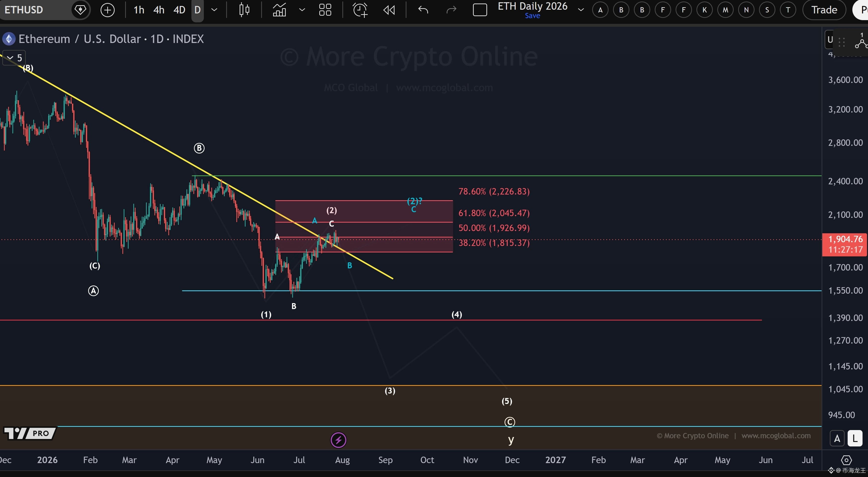868x477 pixels.
Task: Select the D daily timeframe
Action: (x=197, y=10)
